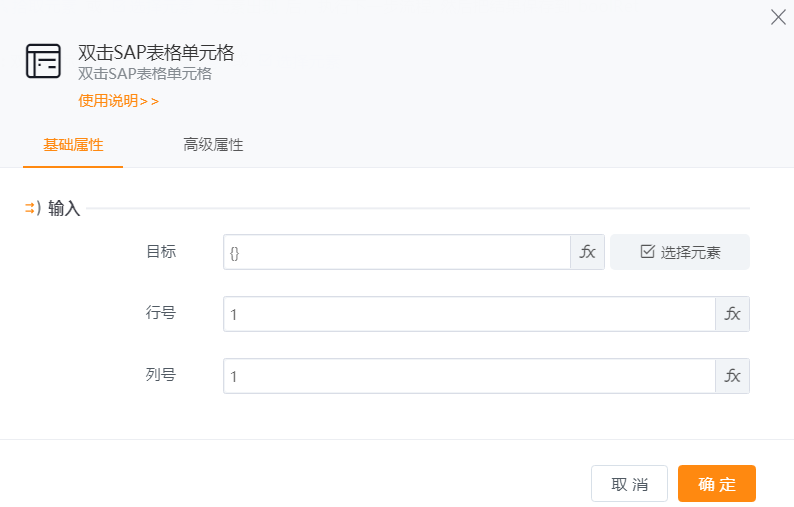Collapse the 输入 section
This screenshot has height=507, width=794.
(31, 208)
